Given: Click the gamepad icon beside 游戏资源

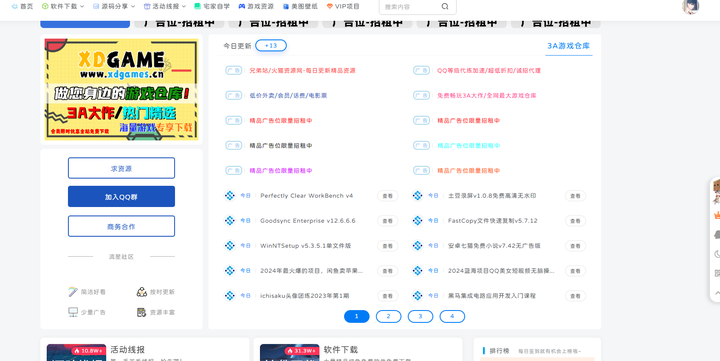Looking at the screenshot, I should point(242,6).
